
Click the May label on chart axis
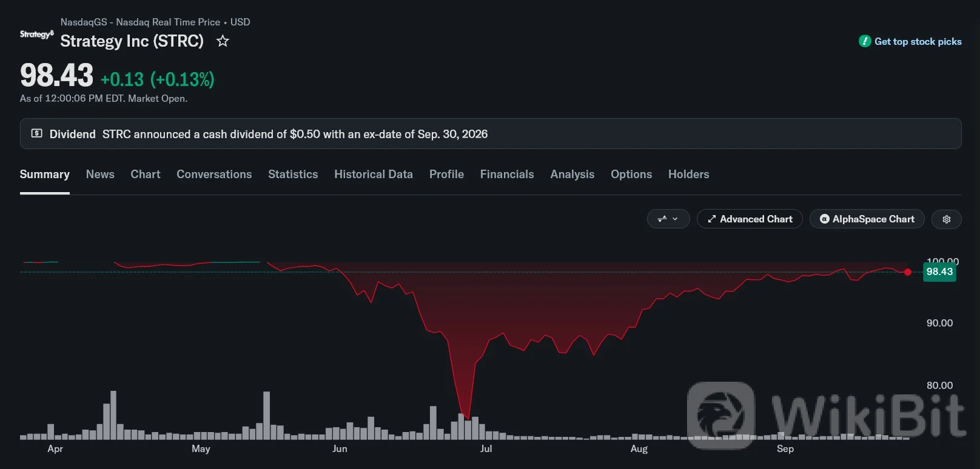coord(201,449)
